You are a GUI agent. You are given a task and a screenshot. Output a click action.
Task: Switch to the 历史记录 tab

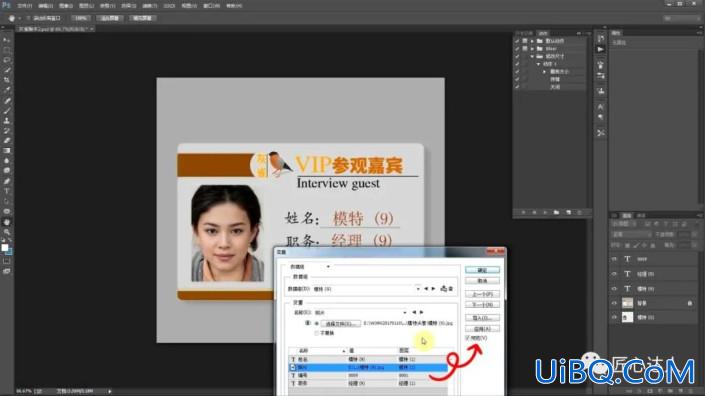[524, 33]
